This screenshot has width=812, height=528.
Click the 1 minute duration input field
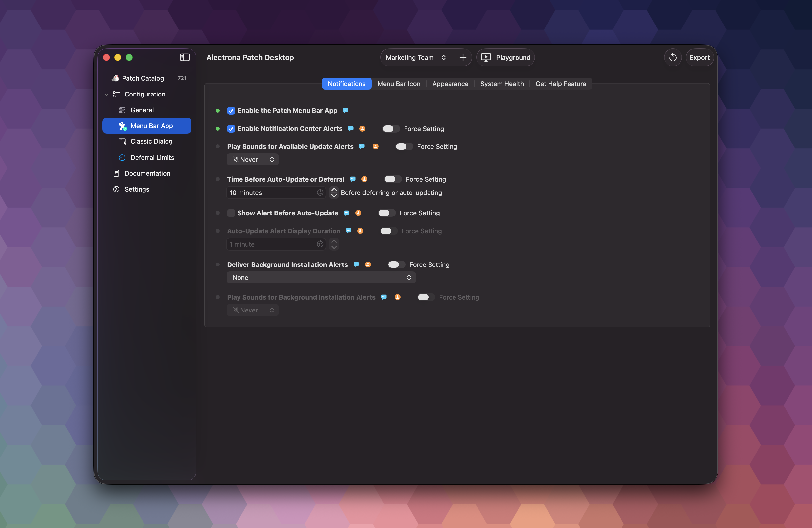coord(276,244)
